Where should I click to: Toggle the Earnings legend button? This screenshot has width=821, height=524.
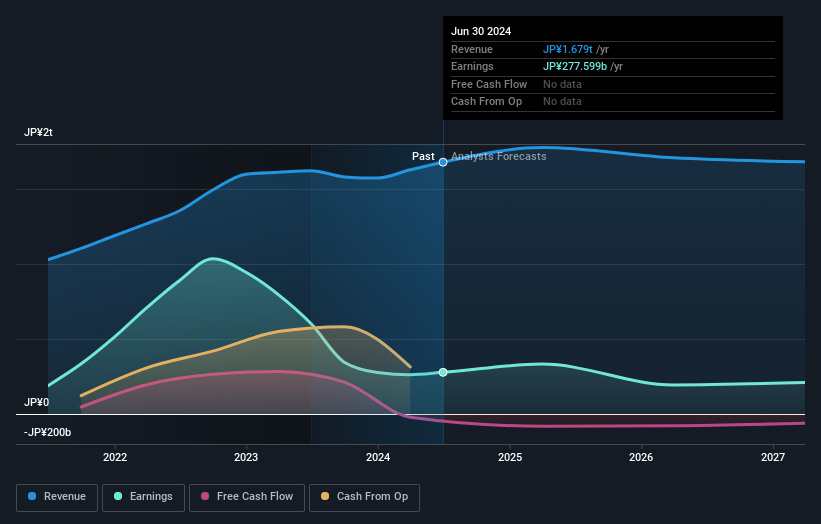coord(143,497)
